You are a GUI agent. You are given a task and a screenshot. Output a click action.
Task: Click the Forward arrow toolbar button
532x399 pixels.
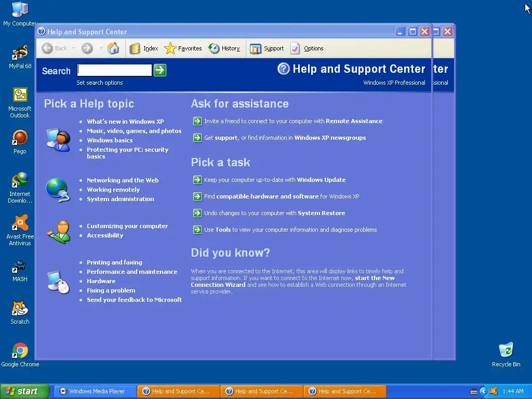(87, 48)
